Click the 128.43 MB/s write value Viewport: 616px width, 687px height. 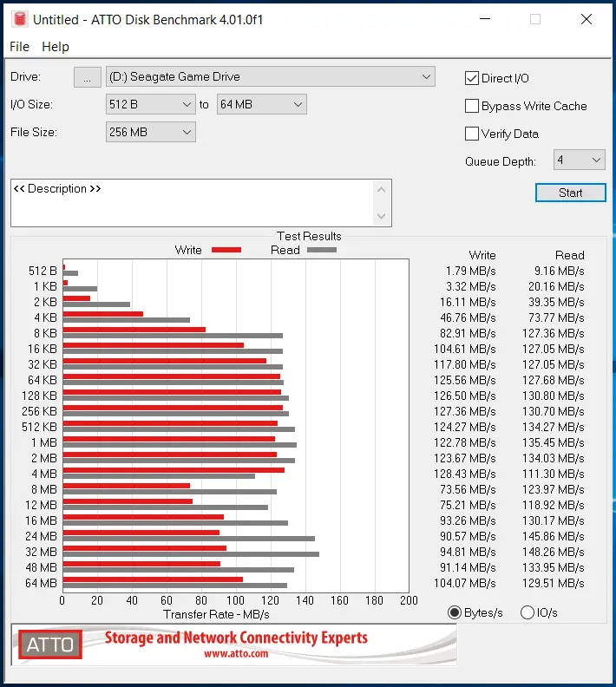464,474
